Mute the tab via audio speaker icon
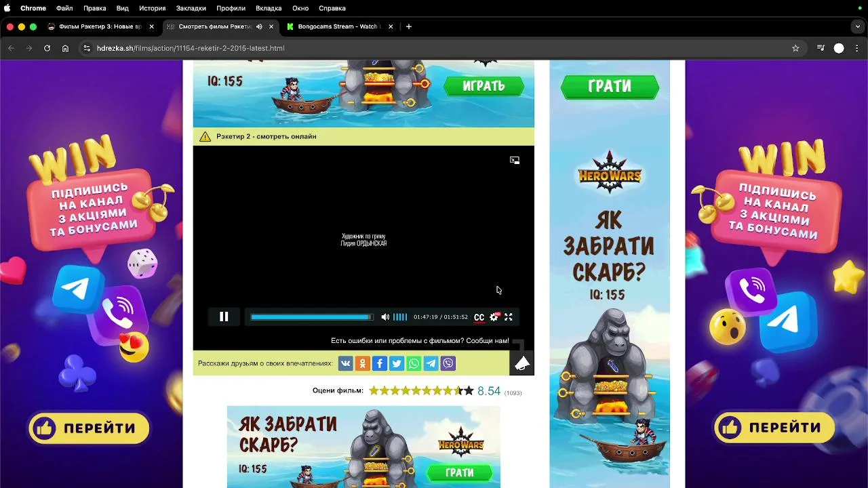The image size is (868, 488). (x=259, y=26)
